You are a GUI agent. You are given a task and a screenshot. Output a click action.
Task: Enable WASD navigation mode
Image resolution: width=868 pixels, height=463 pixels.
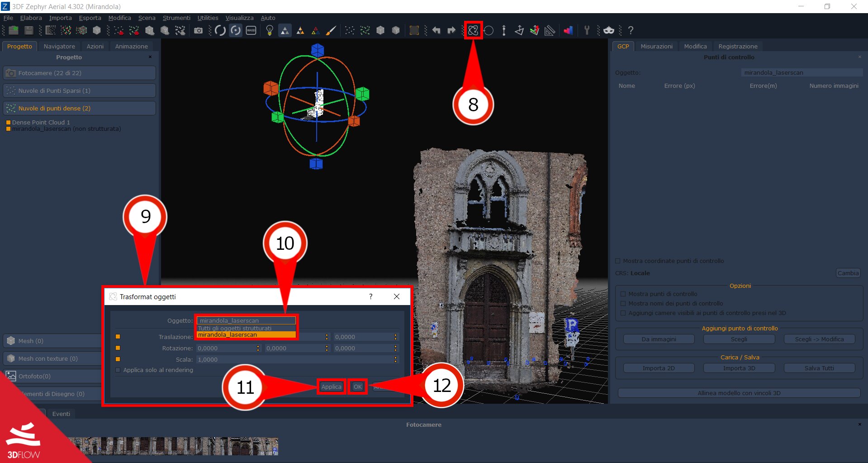coord(250,30)
